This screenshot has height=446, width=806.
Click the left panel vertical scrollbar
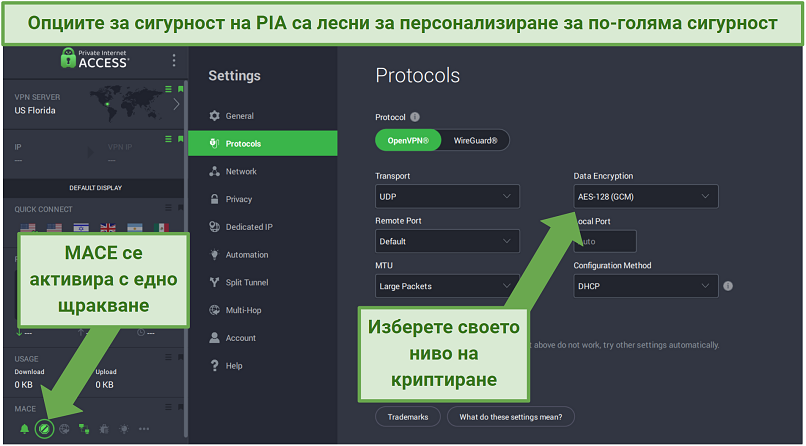186,257
